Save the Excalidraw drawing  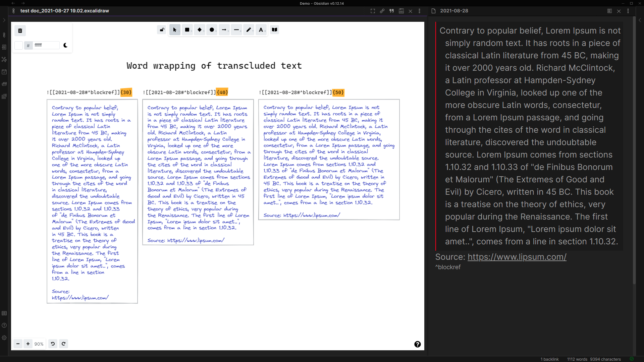(401, 11)
